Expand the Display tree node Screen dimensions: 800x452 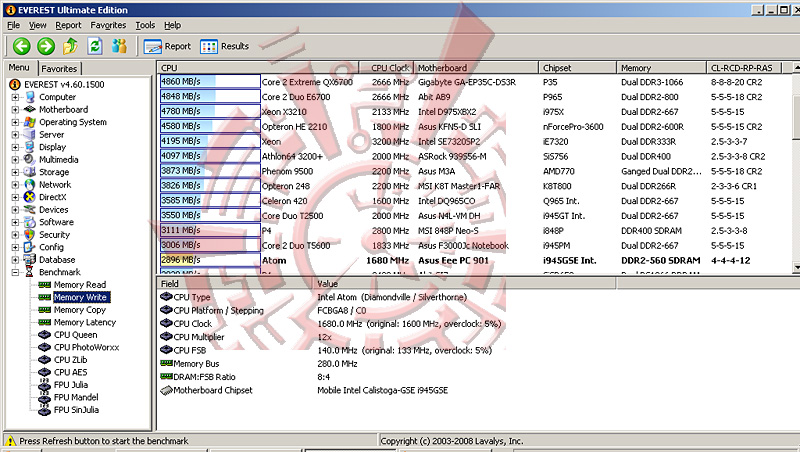tap(15, 147)
